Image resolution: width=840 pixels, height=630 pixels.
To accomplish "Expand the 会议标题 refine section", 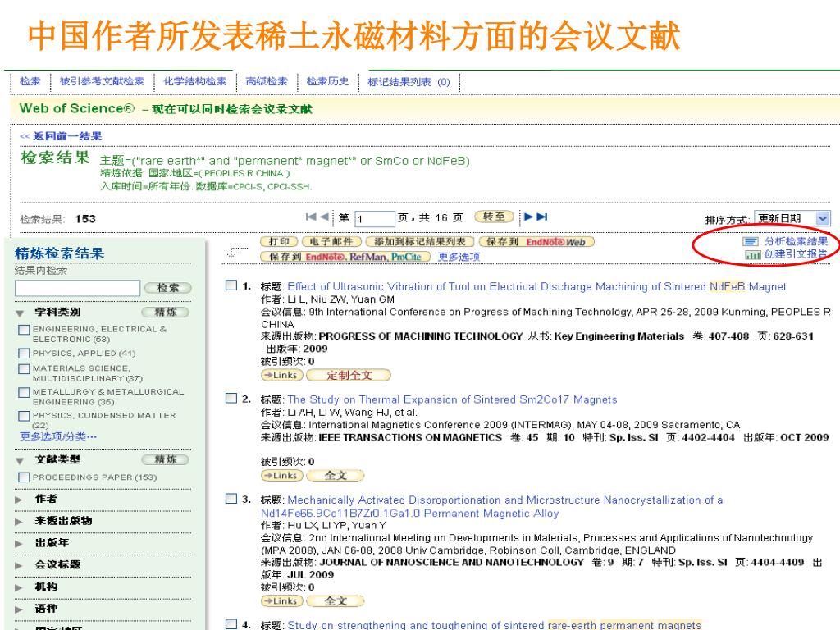I will (x=20, y=565).
